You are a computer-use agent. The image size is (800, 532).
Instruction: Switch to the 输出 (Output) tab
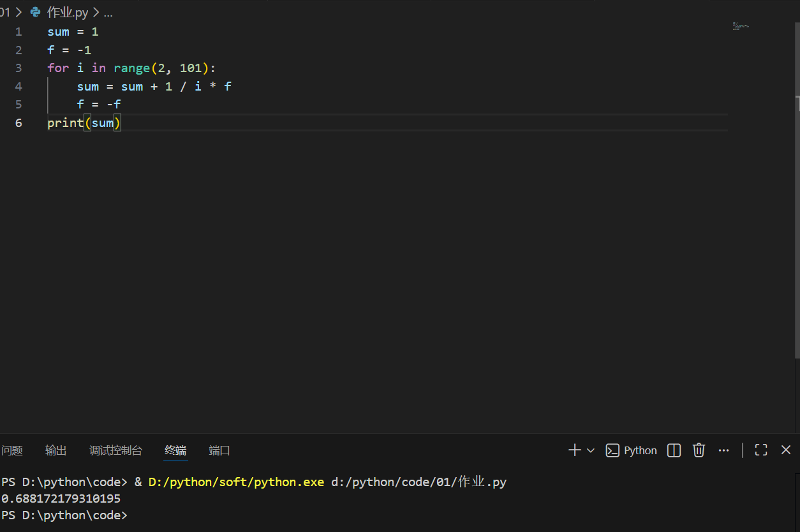click(x=56, y=450)
